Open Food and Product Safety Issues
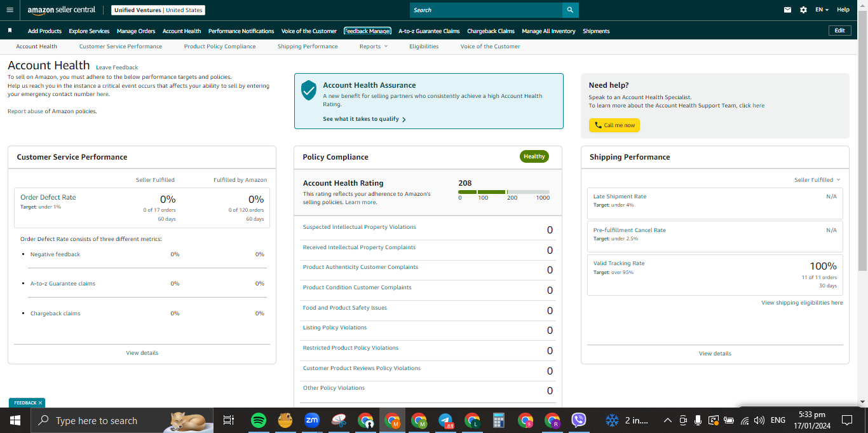Image resolution: width=868 pixels, height=433 pixels. coord(345,308)
